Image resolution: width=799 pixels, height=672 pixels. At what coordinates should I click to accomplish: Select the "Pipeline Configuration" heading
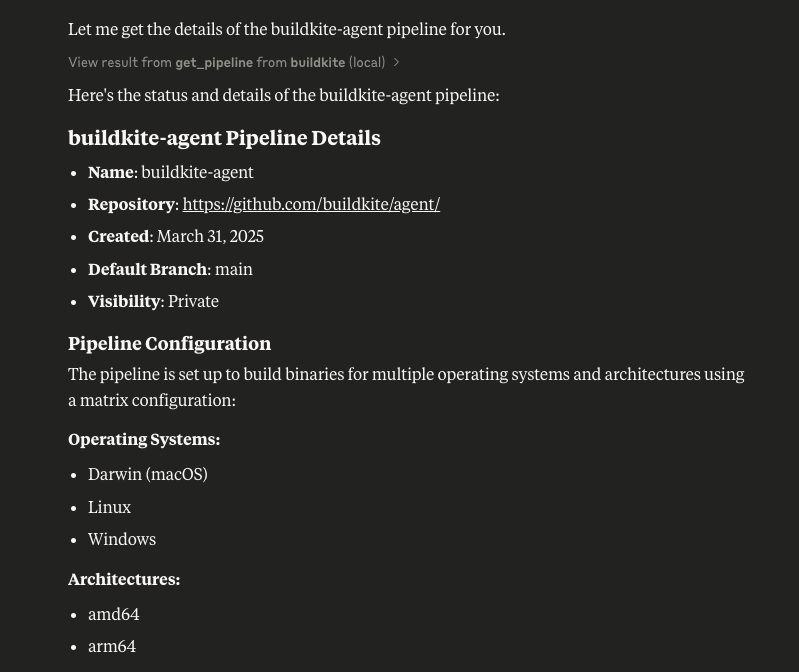169,343
